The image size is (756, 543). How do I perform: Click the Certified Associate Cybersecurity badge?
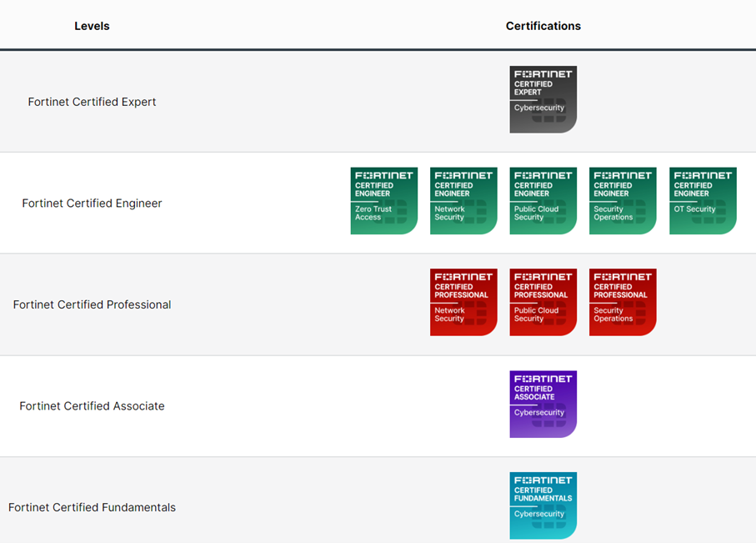(543, 404)
